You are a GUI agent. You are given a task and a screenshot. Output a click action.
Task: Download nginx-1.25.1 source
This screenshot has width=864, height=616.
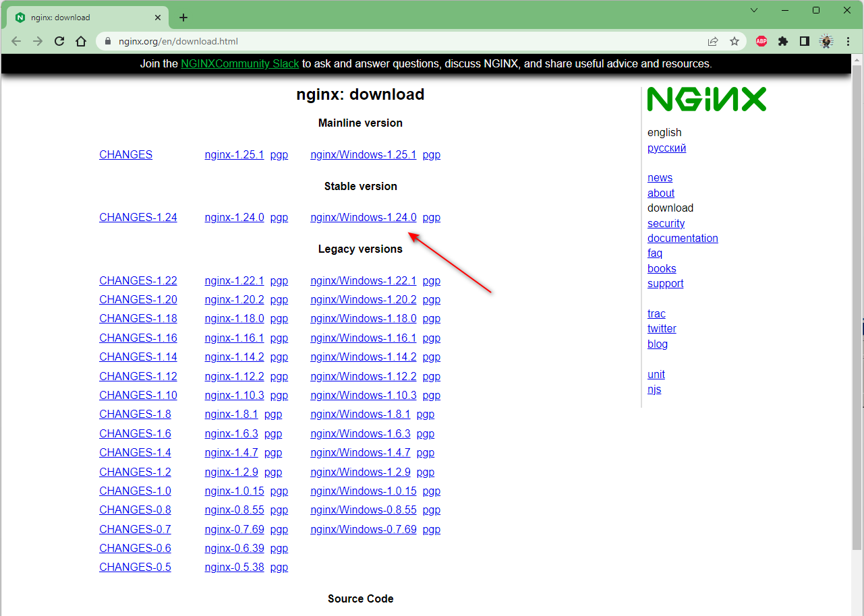pos(234,154)
